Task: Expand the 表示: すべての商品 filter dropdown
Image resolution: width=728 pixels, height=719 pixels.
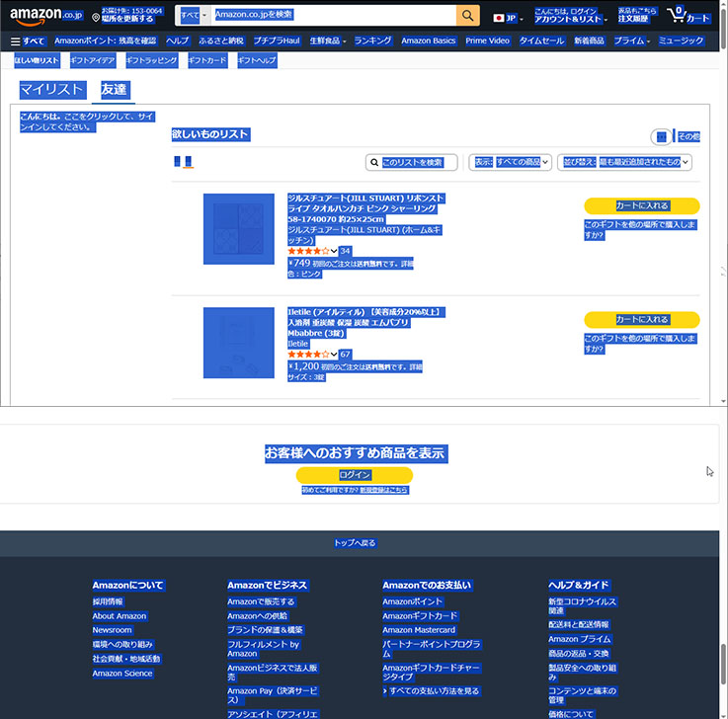Action: pyautogui.click(x=510, y=162)
